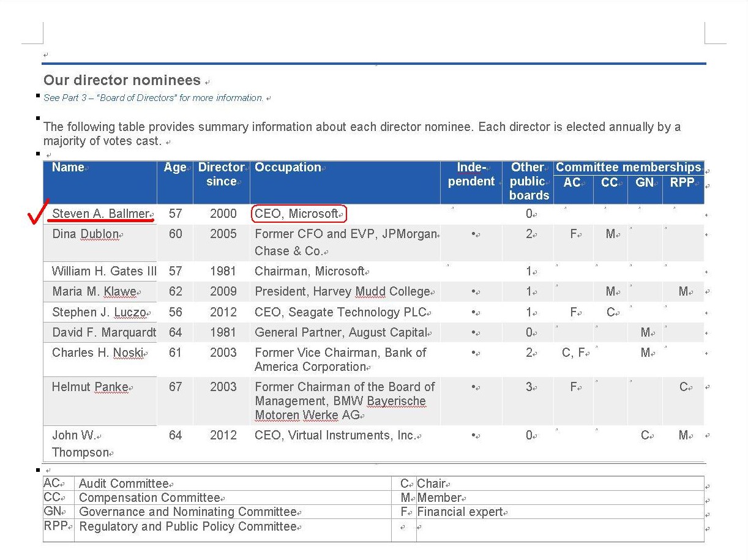Image resolution: width=748 pixels, height=560 pixels.
Task: Click "Governance and Nominating Committee" in the legend
Action: click(x=188, y=512)
